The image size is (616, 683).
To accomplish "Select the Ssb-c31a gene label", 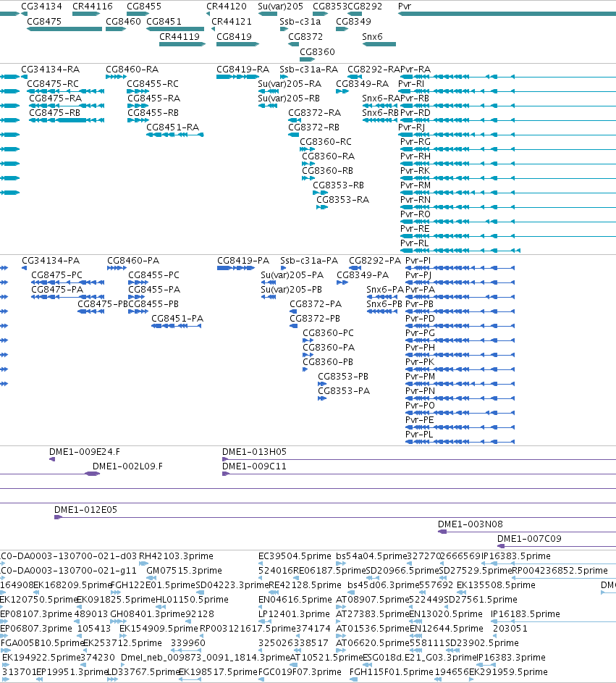I will (x=300, y=21).
